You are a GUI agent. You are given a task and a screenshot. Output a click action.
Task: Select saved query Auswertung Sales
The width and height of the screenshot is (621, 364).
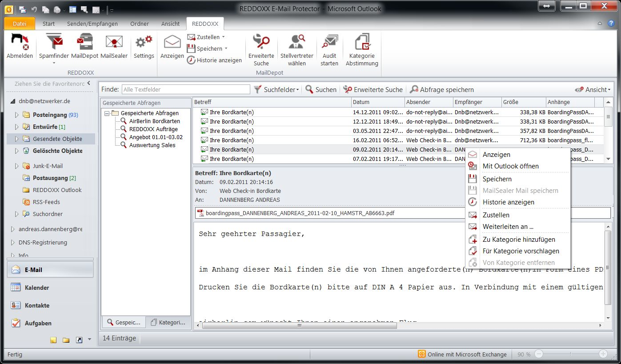click(x=152, y=145)
